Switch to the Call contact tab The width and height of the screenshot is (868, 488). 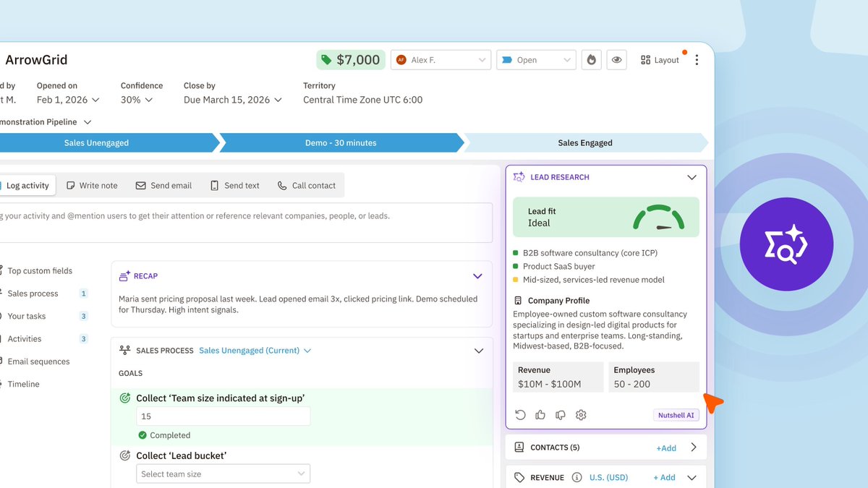307,186
